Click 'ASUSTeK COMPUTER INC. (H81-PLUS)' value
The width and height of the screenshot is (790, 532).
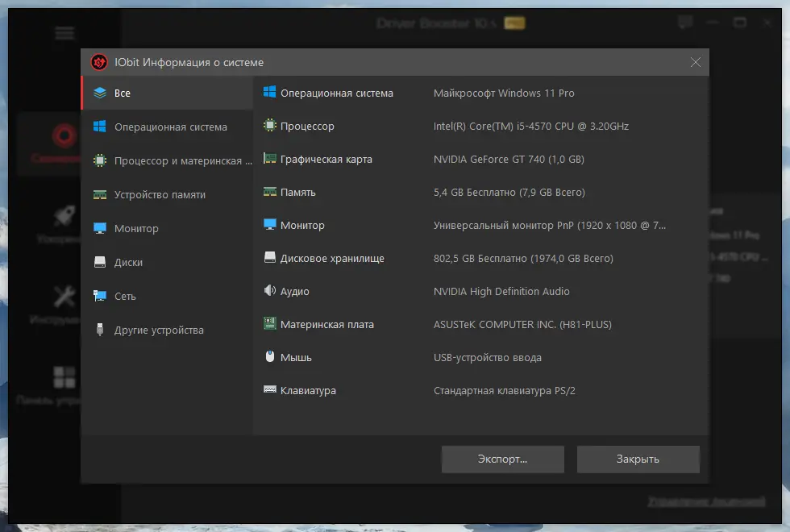tap(522, 324)
